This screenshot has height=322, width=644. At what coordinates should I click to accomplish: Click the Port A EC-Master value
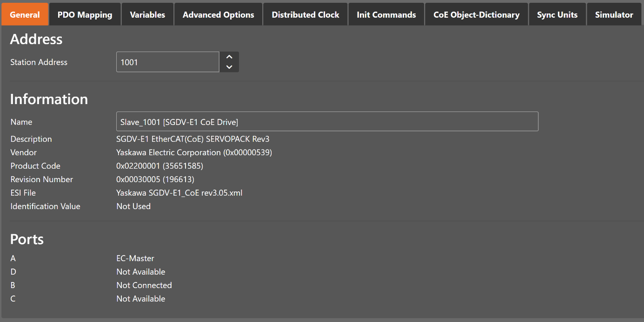(135, 258)
